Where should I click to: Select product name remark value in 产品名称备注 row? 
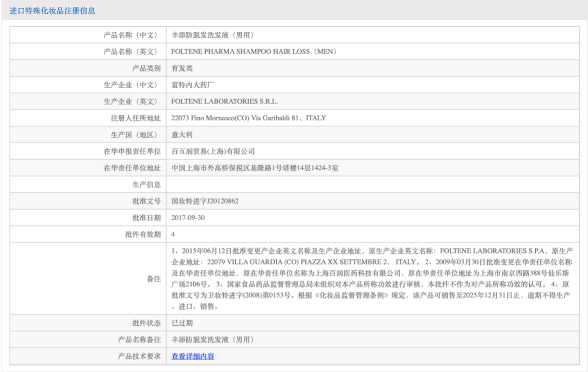point(214,339)
